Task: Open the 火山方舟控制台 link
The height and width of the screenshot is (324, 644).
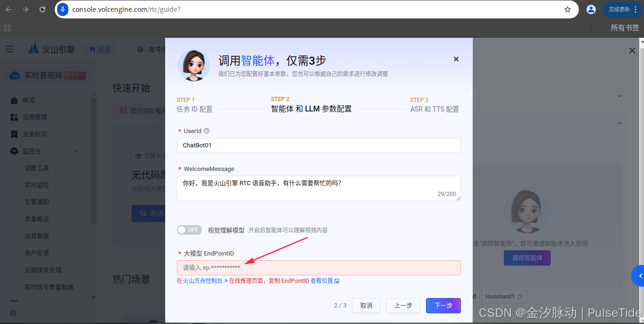Action: click(205, 281)
